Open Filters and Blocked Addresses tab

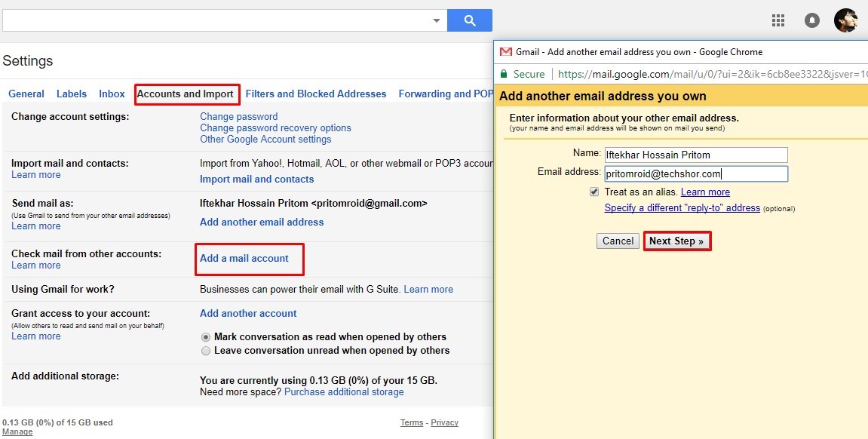click(315, 94)
